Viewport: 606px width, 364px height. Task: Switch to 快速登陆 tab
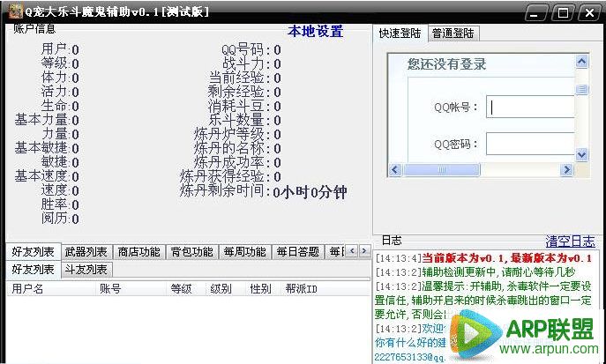coord(400,33)
